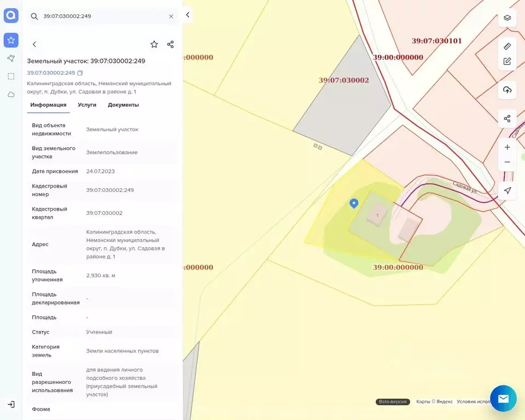Switch to the Информация tab
525x420 pixels.
(48, 105)
